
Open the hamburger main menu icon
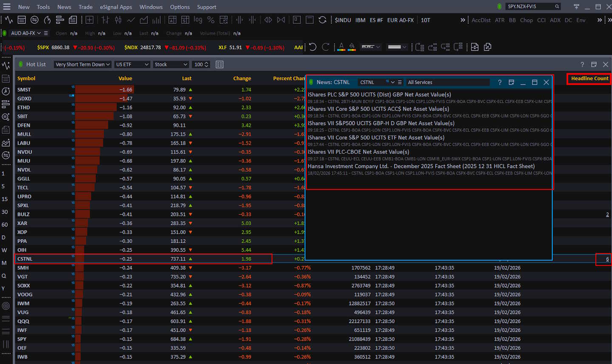click(6, 7)
